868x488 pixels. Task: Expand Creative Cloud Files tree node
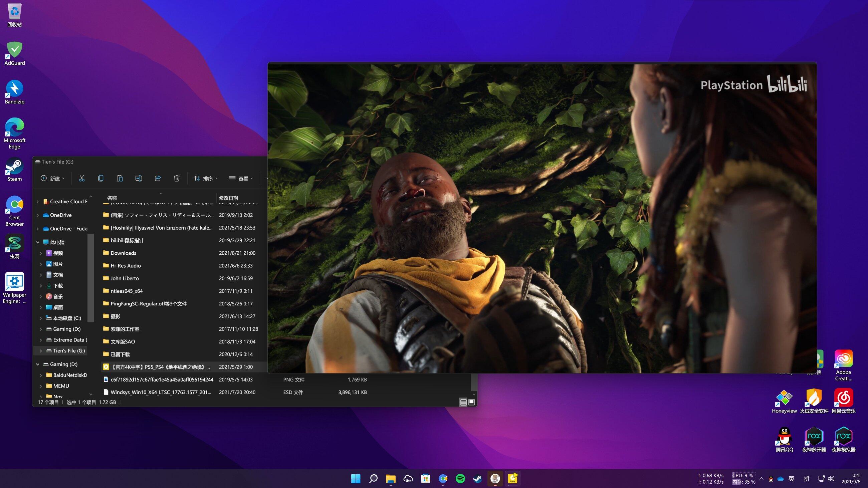(x=38, y=202)
